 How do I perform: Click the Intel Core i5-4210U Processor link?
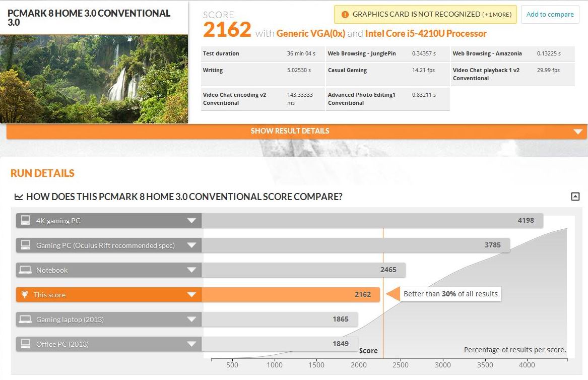pyautogui.click(x=426, y=34)
